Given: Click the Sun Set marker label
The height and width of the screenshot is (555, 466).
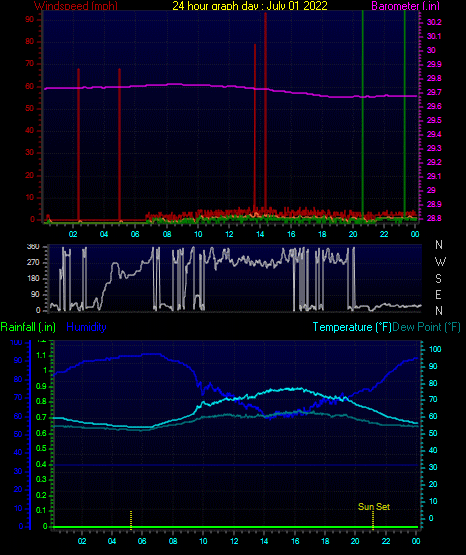Looking at the screenshot, I should [374, 507].
